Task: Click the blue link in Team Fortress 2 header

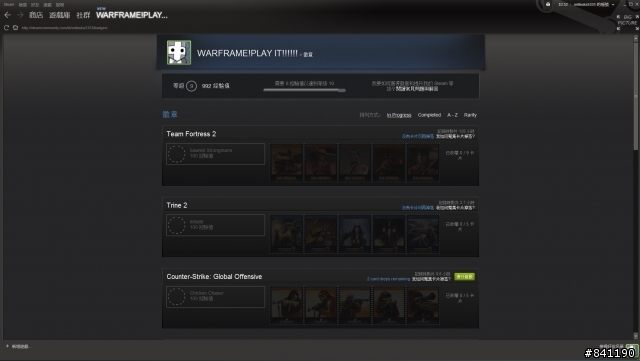Action: tap(418, 136)
